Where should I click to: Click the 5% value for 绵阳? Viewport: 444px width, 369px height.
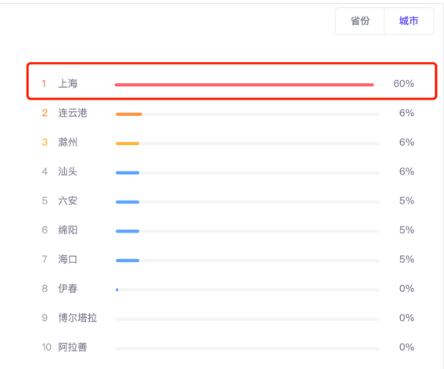pos(407,230)
